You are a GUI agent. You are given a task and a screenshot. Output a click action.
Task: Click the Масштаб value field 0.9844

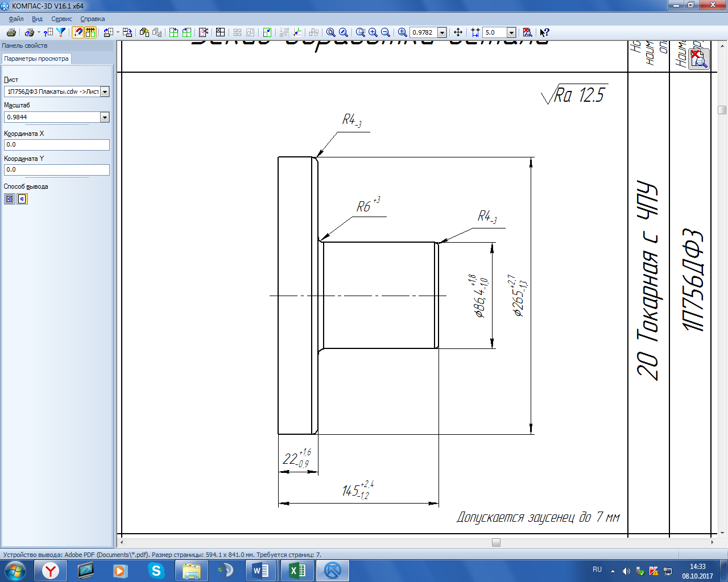(52, 117)
